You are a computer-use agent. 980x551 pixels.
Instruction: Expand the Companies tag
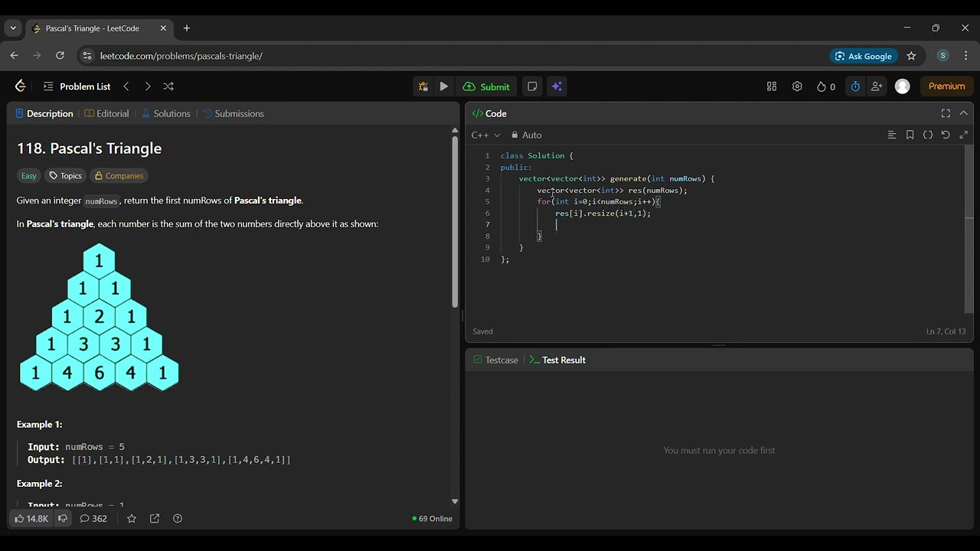coord(119,176)
